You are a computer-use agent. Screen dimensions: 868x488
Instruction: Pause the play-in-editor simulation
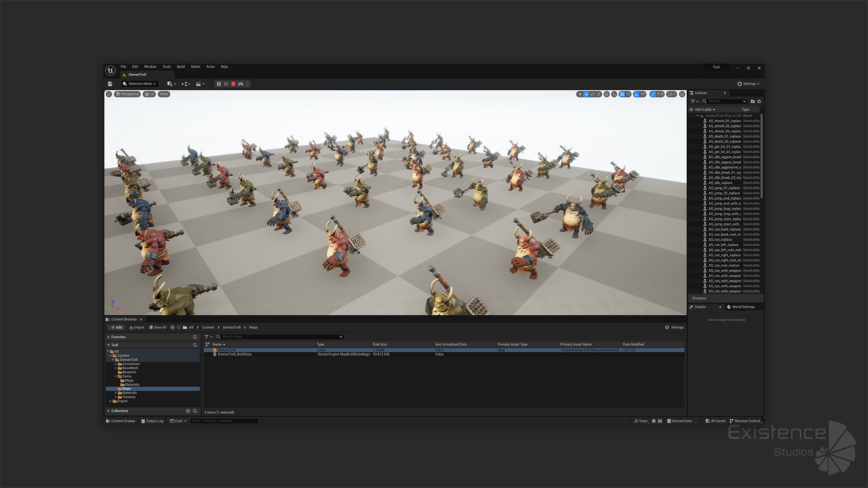[x=219, y=84]
